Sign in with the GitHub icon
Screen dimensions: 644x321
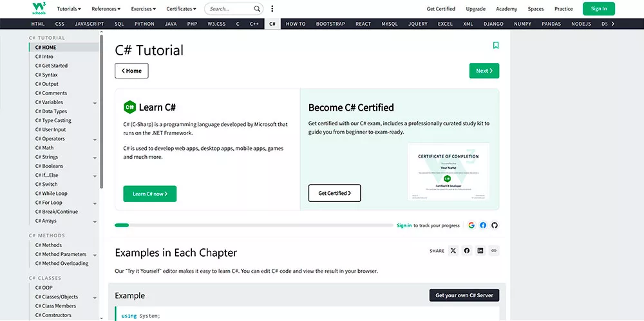point(495,225)
